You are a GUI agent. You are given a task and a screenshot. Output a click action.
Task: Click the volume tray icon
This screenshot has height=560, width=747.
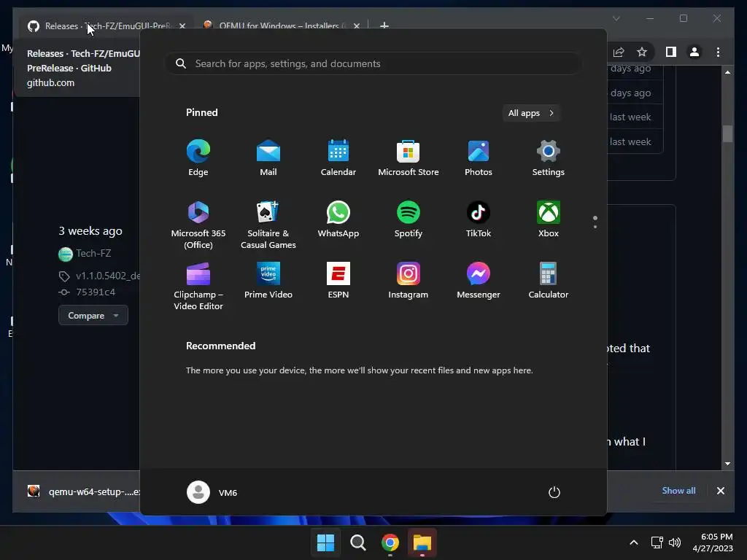pos(675,542)
